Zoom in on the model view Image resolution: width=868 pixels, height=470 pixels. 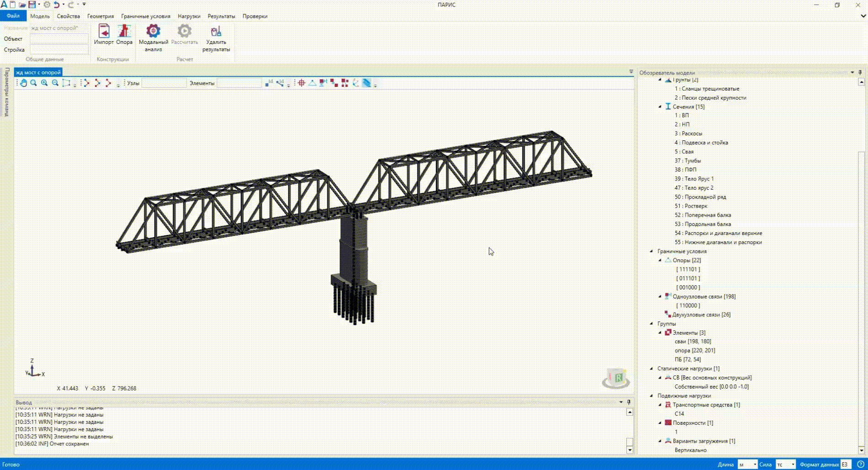coord(44,83)
